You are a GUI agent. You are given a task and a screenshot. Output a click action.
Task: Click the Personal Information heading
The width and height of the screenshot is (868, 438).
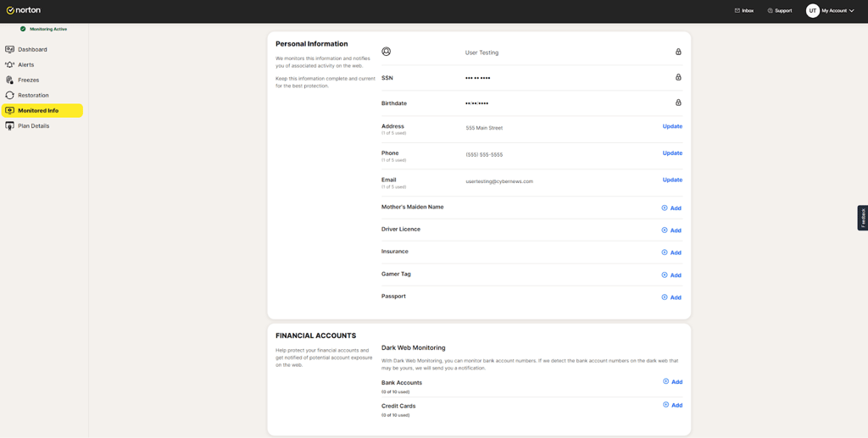point(312,44)
